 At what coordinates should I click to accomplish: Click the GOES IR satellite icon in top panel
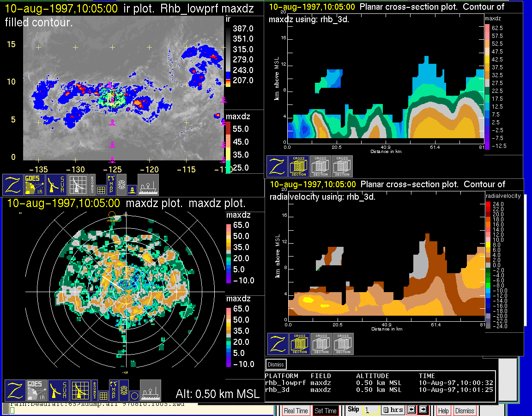[35, 185]
